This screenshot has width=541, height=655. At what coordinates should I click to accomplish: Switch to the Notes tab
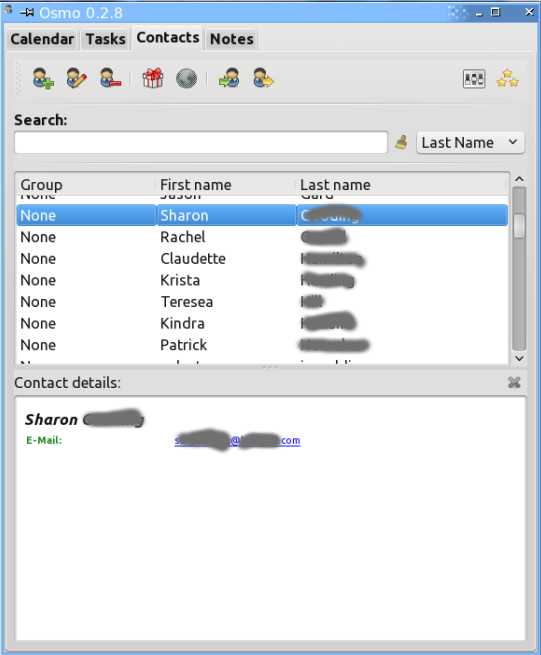pos(231,39)
